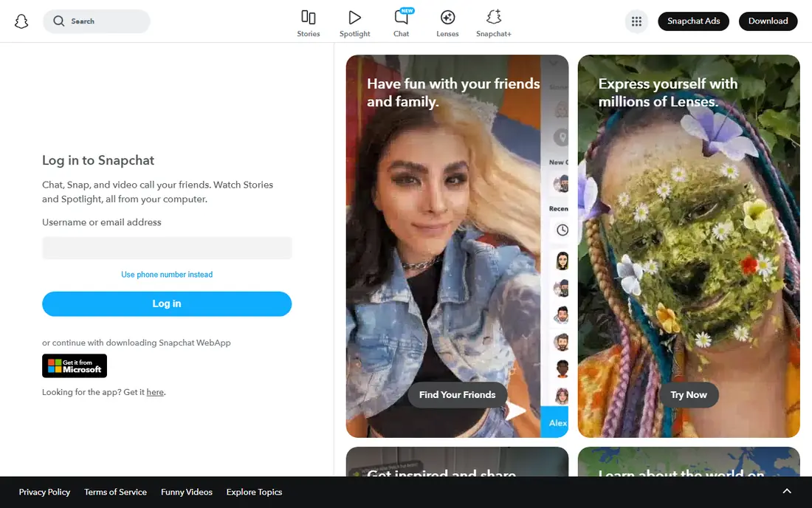
Task: Focus the username or email address field
Action: 167,248
